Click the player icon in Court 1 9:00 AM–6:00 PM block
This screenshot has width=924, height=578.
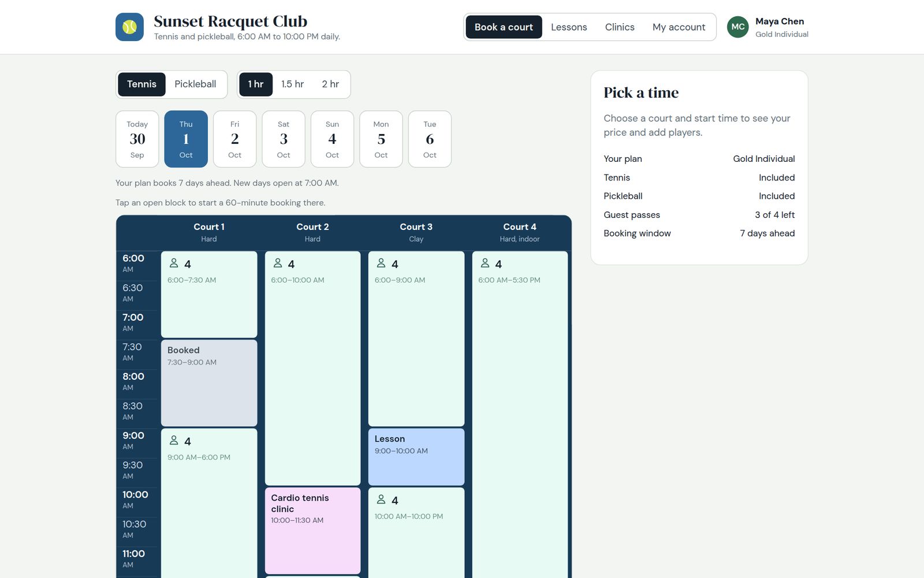tap(174, 440)
